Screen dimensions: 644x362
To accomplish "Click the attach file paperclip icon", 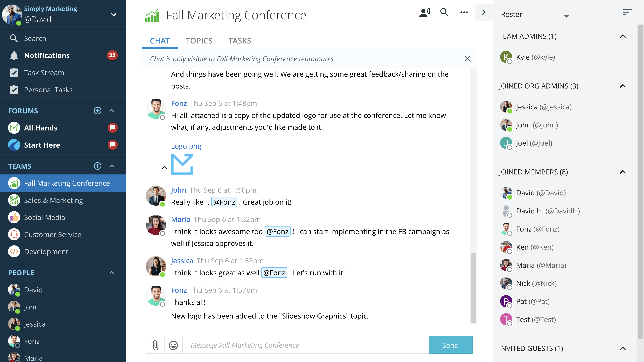I will (x=155, y=345).
